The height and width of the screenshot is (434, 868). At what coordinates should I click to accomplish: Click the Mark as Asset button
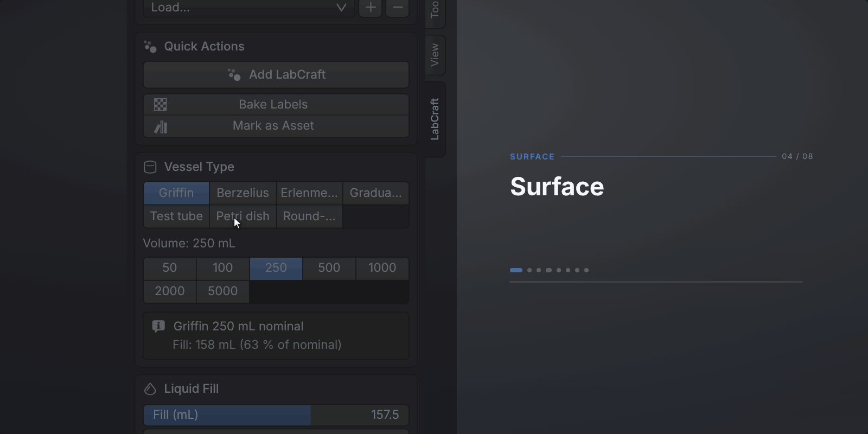(276, 126)
